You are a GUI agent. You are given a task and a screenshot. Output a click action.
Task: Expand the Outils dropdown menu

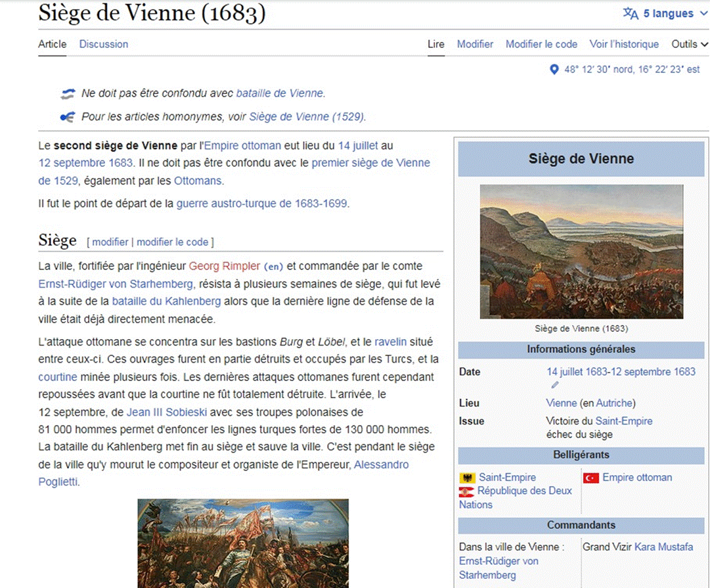click(689, 44)
